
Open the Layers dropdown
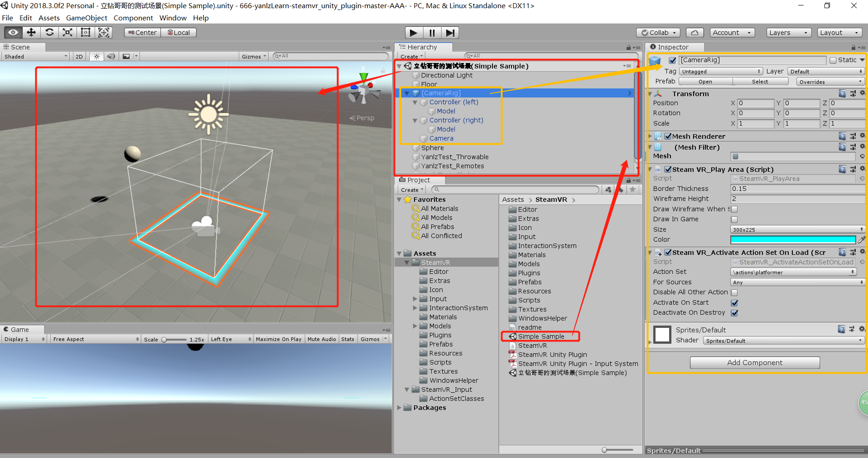pos(788,32)
